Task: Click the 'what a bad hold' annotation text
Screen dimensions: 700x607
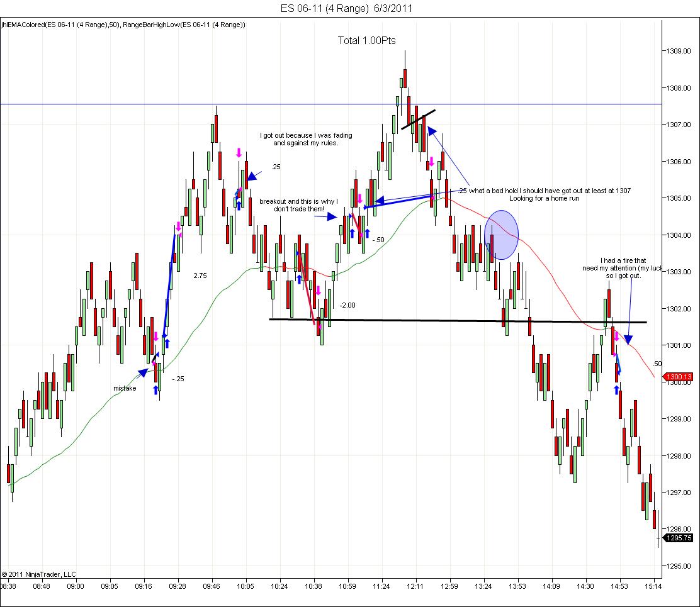Action: [x=545, y=191]
